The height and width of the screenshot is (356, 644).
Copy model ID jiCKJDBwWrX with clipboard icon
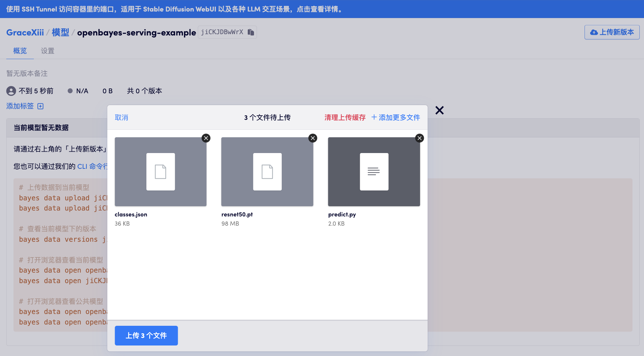[x=251, y=32]
